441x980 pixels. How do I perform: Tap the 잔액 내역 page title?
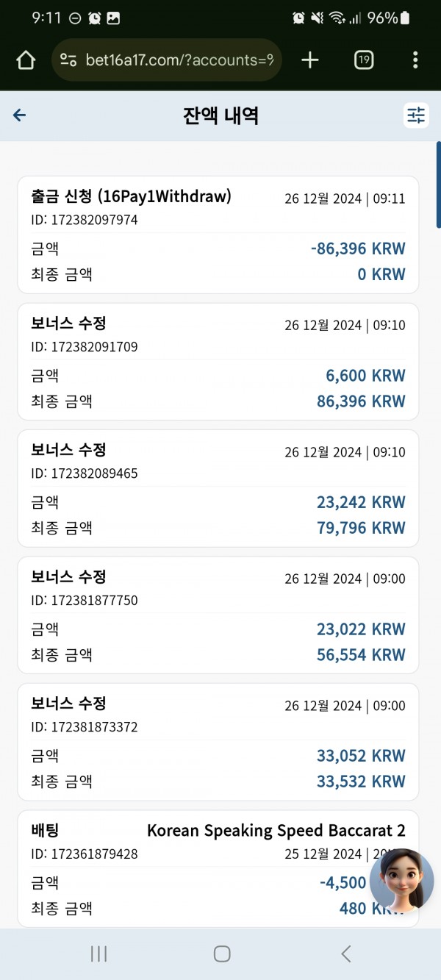[220, 115]
